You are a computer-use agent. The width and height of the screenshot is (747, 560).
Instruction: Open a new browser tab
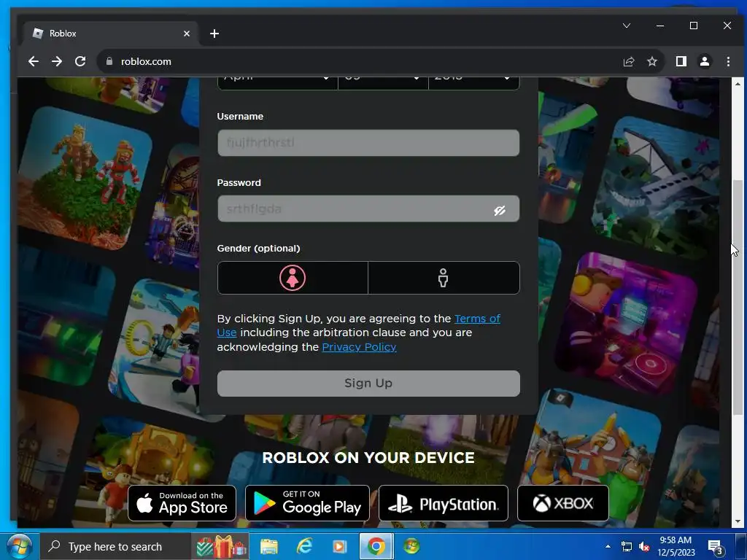[x=214, y=34]
